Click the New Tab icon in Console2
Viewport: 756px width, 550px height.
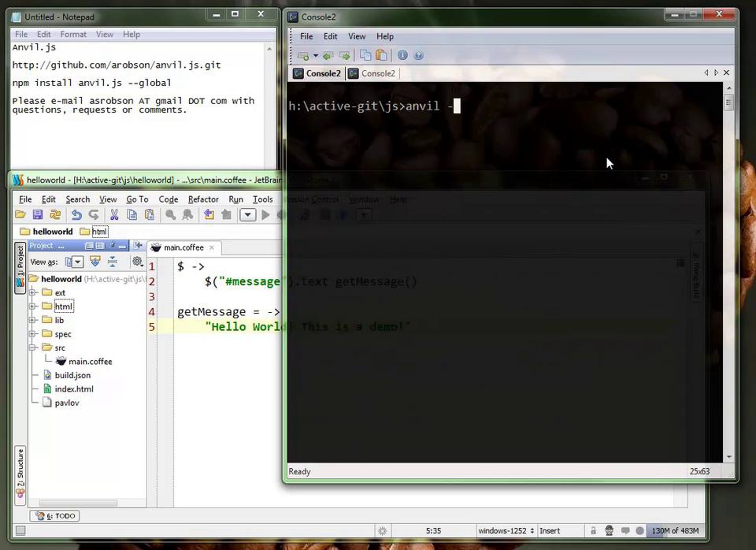[x=303, y=55]
